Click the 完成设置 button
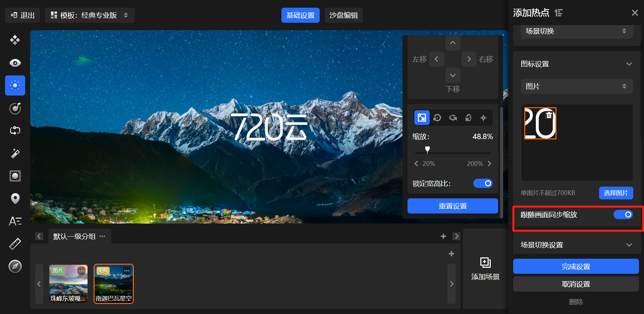 click(576, 266)
